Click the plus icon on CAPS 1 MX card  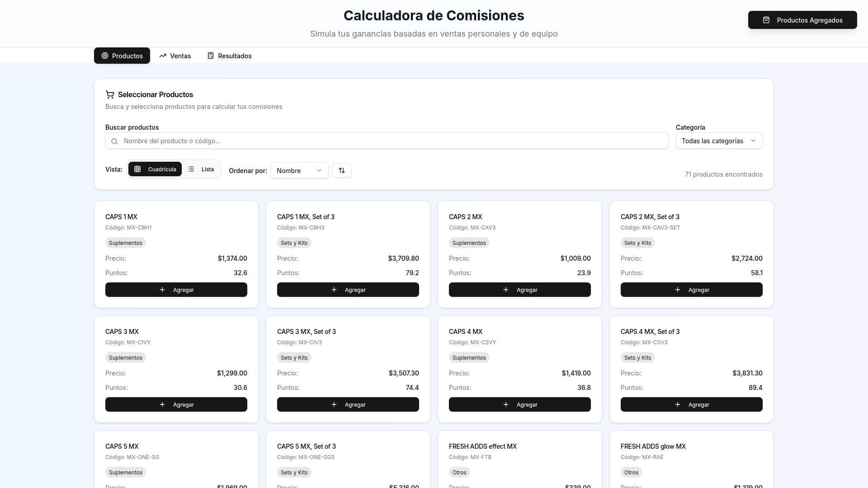[x=162, y=290]
